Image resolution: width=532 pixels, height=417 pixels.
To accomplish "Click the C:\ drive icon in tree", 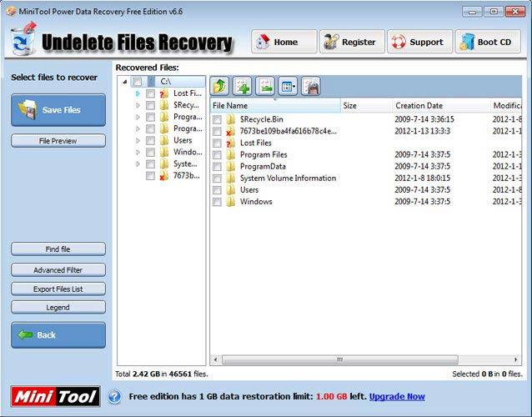I will coord(151,82).
